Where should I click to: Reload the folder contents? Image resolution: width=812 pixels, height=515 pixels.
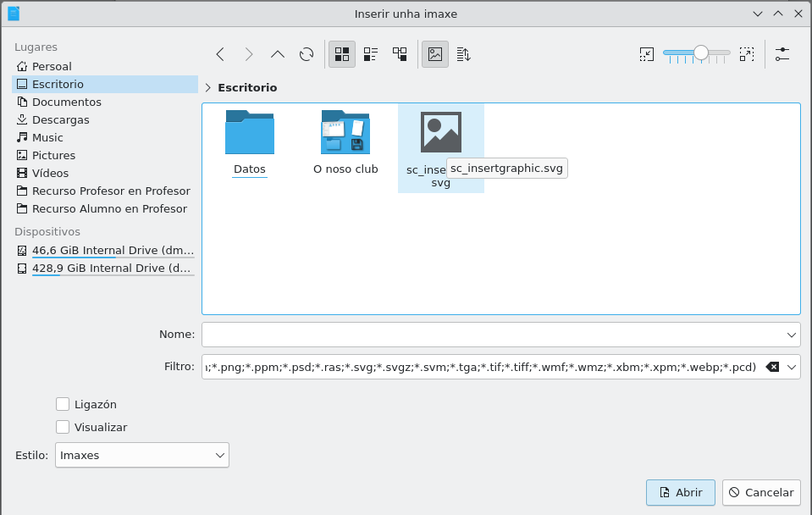(x=307, y=54)
